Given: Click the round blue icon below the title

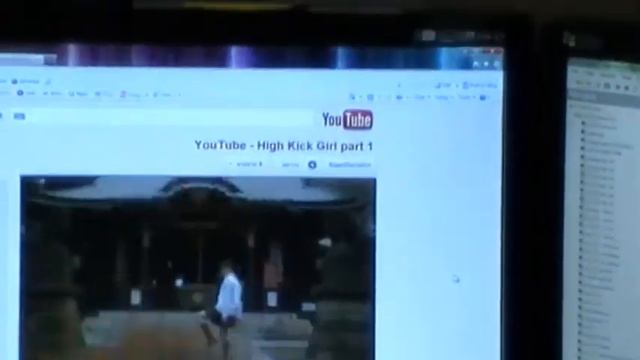Looking at the screenshot, I should (x=312, y=165).
